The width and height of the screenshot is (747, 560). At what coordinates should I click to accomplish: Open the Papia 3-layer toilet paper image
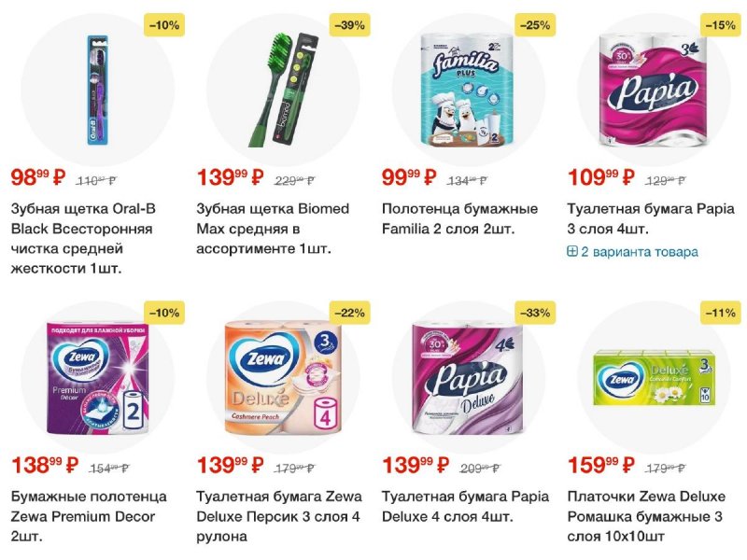pyautogui.click(x=653, y=90)
